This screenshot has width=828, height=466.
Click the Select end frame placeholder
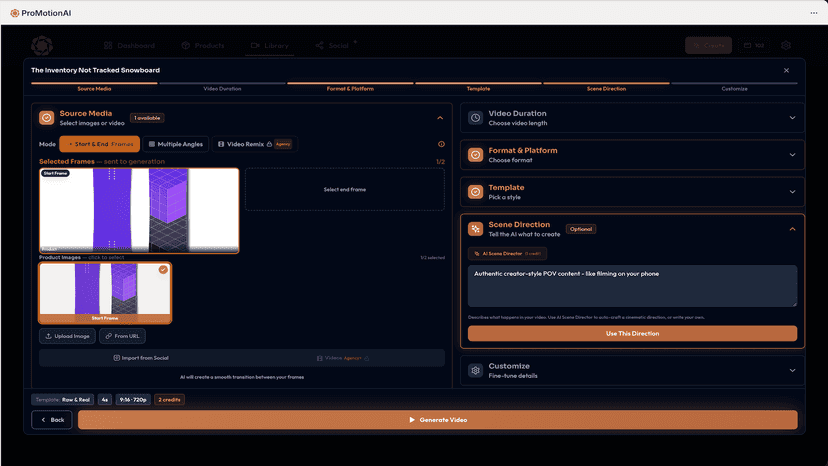pos(345,189)
